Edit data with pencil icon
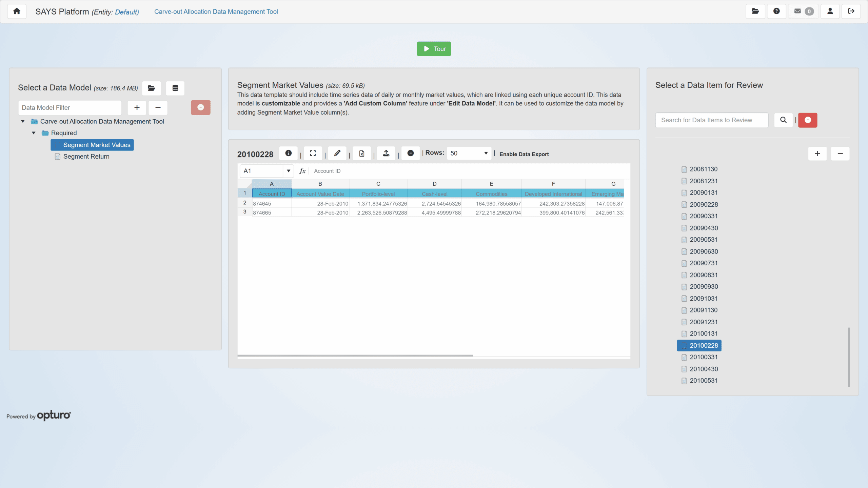 [x=337, y=153]
